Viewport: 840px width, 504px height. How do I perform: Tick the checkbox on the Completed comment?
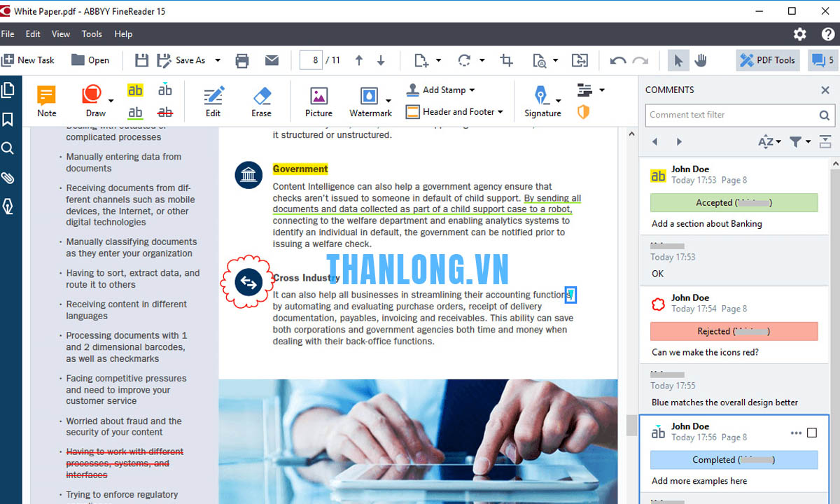(812, 433)
